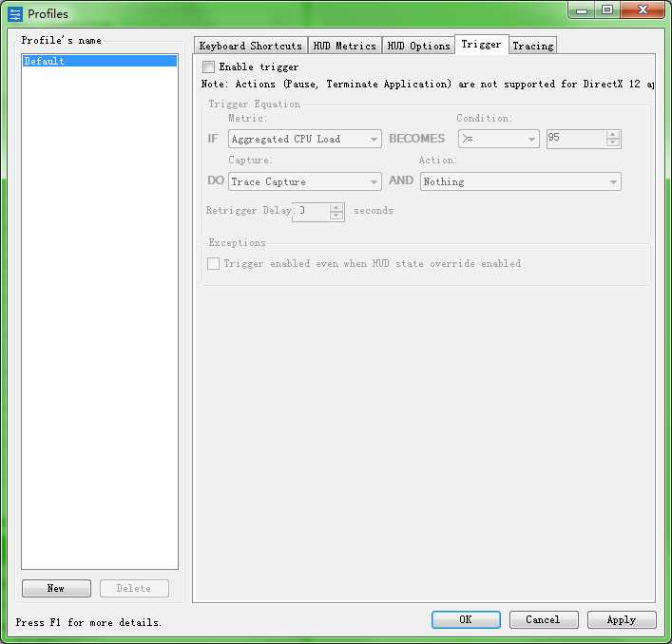Increase the Retrigger Delay with up arrow
The height and width of the screenshot is (644, 672).
coord(336,208)
